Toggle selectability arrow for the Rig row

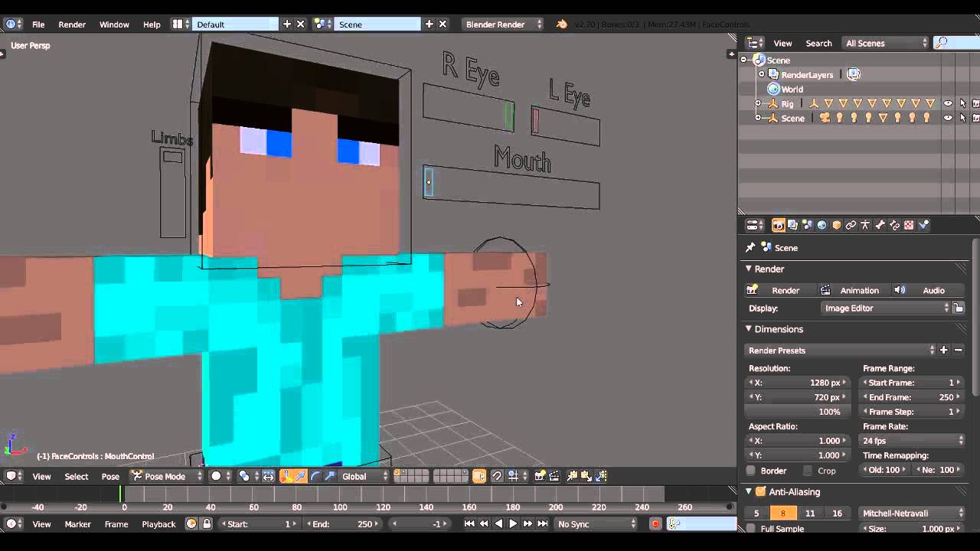962,103
